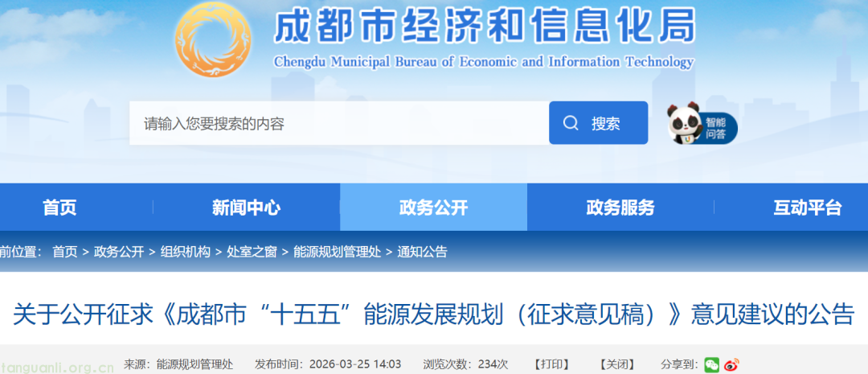Share article to WeChat
The width and height of the screenshot is (868, 374).
711,364
